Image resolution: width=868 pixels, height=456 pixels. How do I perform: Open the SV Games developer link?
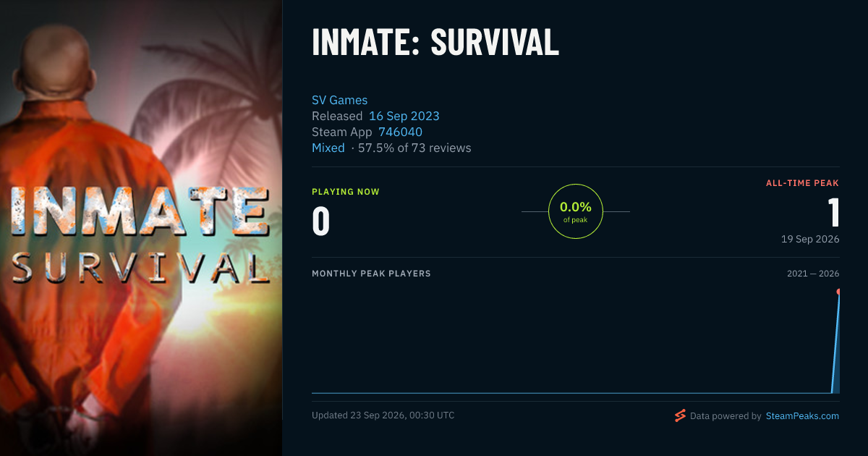(x=339, y=100)
